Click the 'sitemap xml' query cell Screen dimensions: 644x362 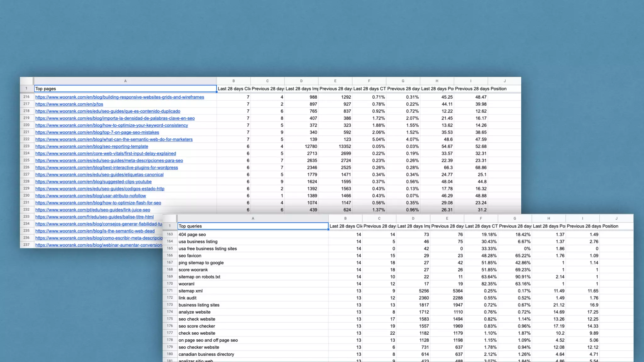click(x=191, y=291)
